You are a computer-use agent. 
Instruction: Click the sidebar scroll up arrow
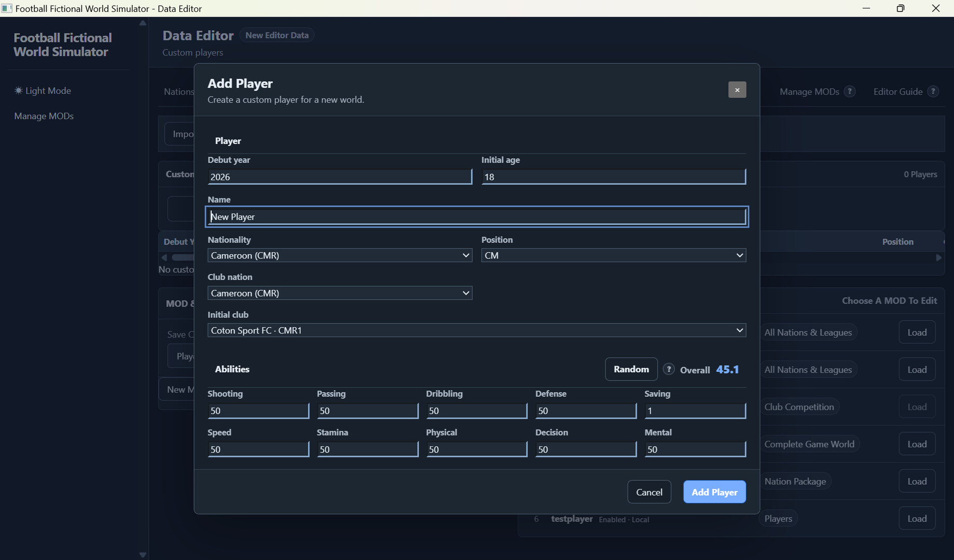[x=143, y=23]
